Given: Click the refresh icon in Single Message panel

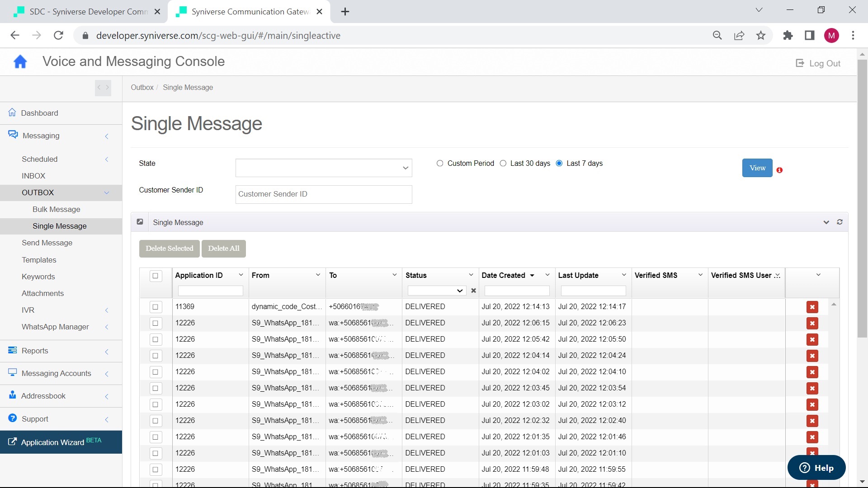Looking at the screenshot, I should [x=840, y=222].
